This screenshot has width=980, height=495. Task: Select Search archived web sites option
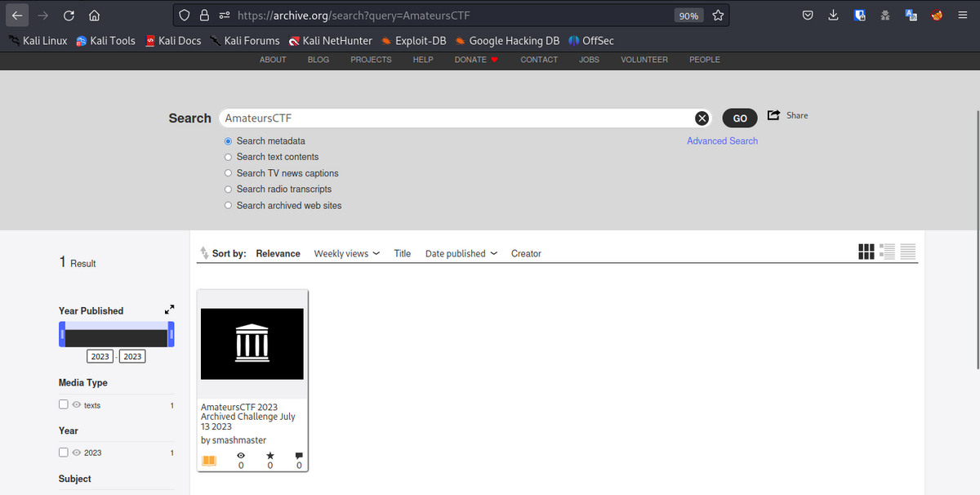tap(229, 206)
